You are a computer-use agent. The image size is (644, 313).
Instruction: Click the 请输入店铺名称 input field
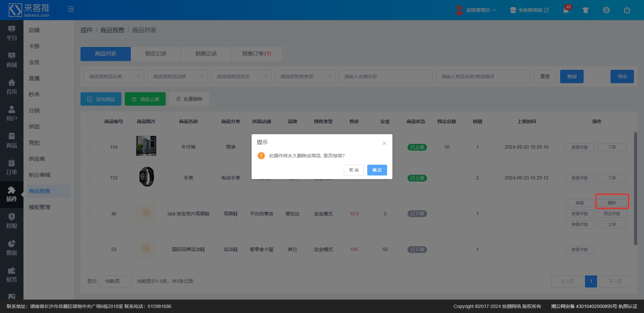(x=385, y=76)
